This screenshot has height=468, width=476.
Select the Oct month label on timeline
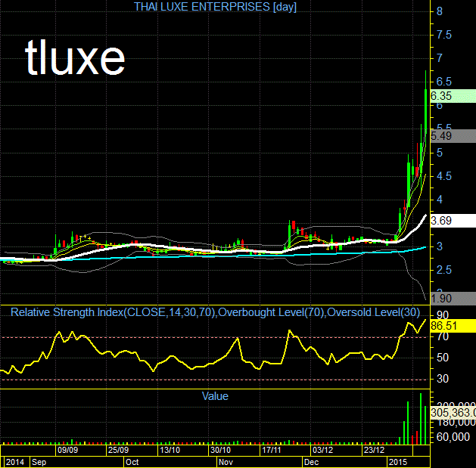click(132, 462)
